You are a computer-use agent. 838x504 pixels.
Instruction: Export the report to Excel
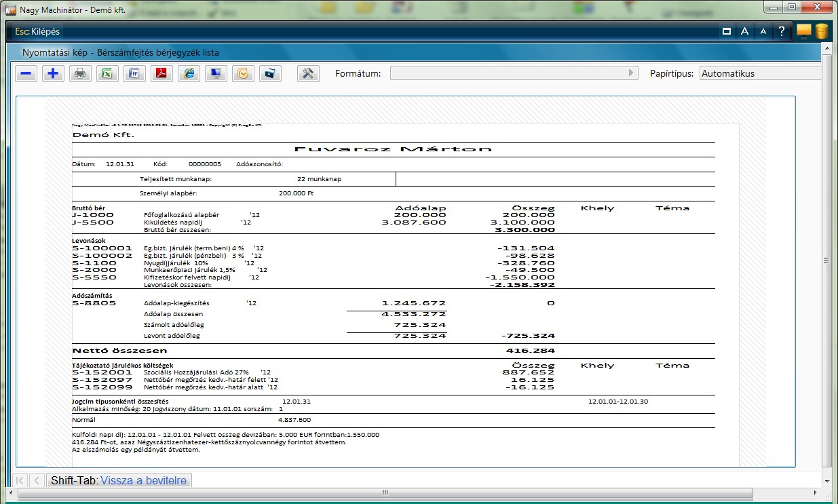click(x=107, y=74)
